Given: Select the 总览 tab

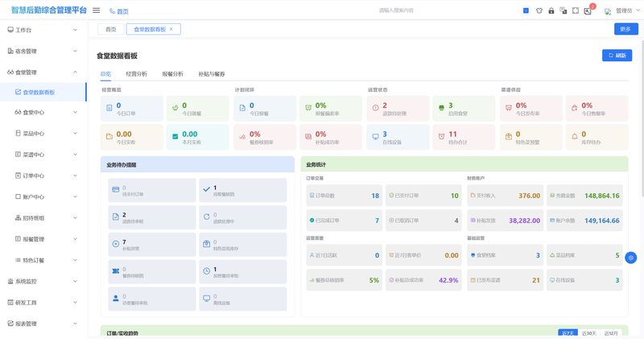Looking at the screenshot, I should point(105,74).
